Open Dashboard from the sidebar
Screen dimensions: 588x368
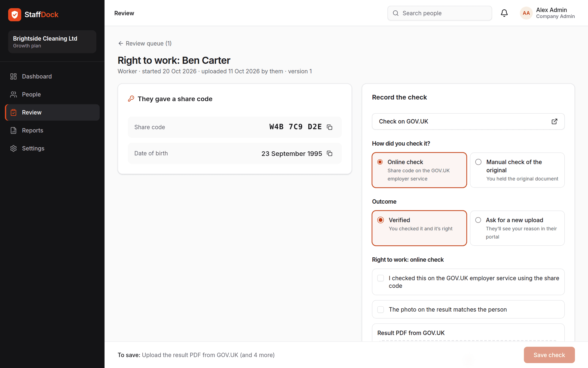(x=52, y=76)
